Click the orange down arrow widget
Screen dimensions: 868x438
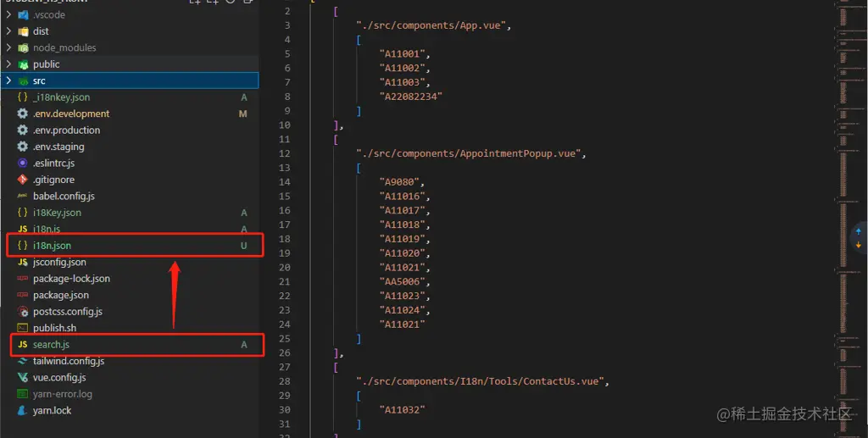[859, 245]
